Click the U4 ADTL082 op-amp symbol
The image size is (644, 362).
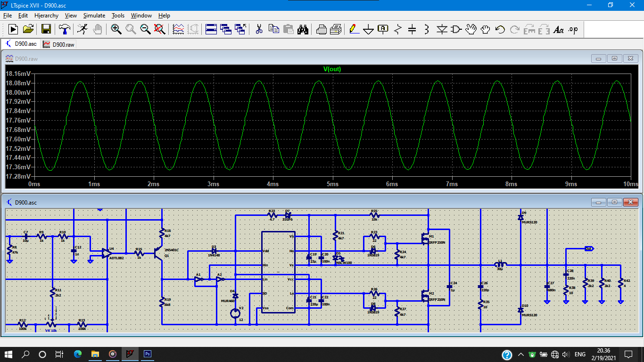107,253
